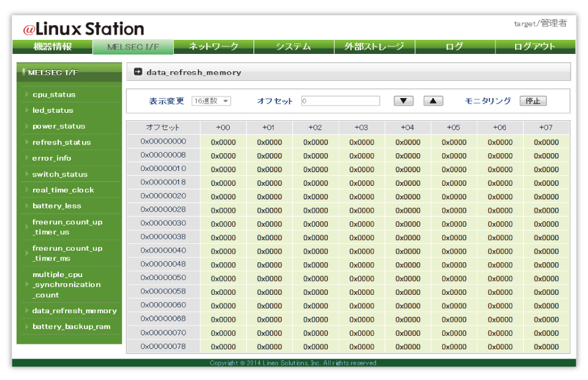Click the down arrow offset button
Image resolution: width=588 pixels, height=380 pixels.
point(404,101)
